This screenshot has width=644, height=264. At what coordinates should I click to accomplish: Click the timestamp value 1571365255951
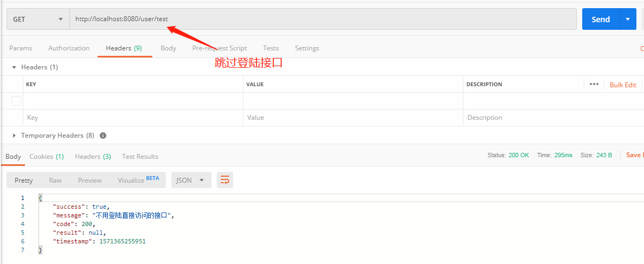click(123, 241)
